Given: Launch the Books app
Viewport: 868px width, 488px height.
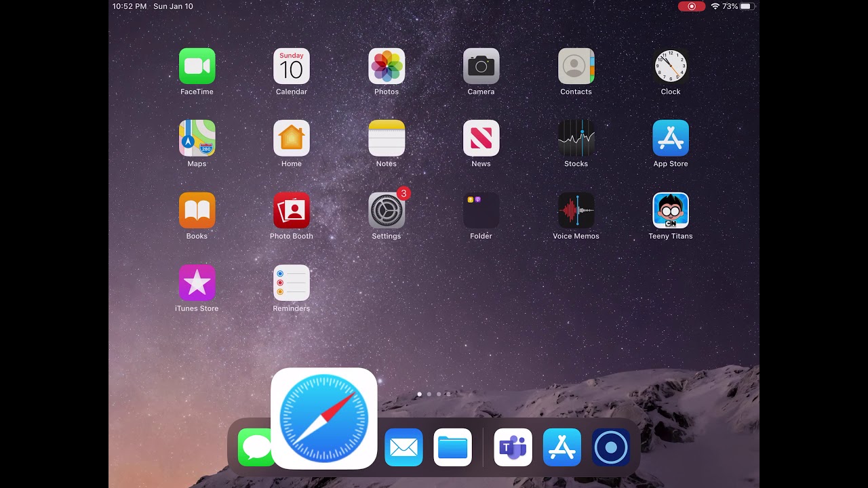Looking at the screenshot, I should (197, 211).
